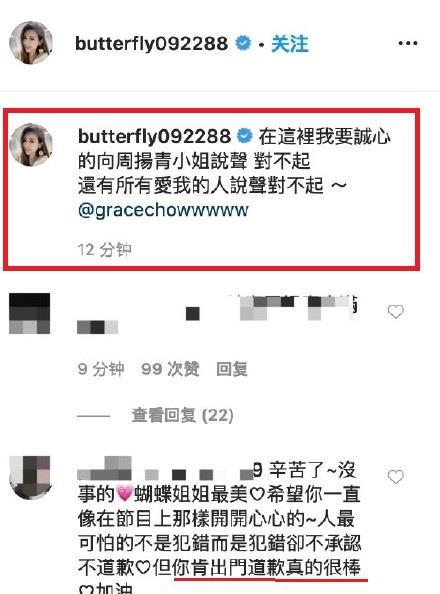440x594 pixels.
Task: Expand 查看回复 (22) replies
Action: (x=182, y=416)
